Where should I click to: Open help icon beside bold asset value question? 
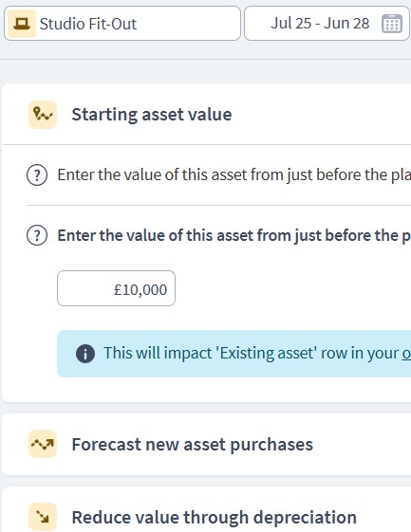[x=37, y=236]
